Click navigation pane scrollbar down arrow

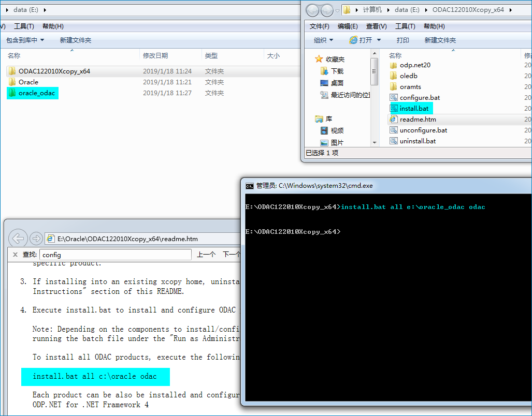point(375,143)
